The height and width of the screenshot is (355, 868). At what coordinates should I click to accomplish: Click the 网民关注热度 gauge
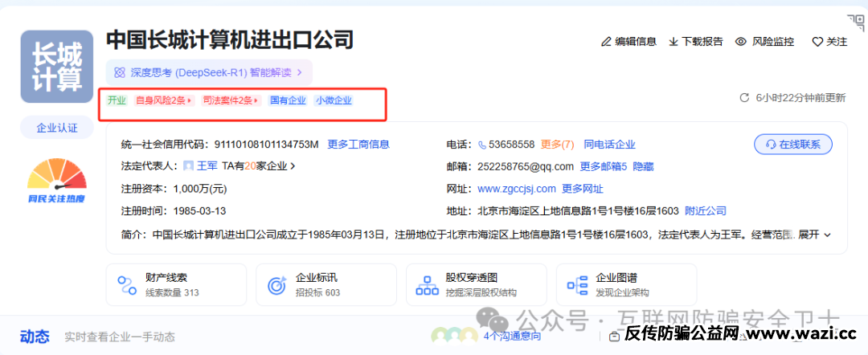pyautogui.click(x=57, y=182)
